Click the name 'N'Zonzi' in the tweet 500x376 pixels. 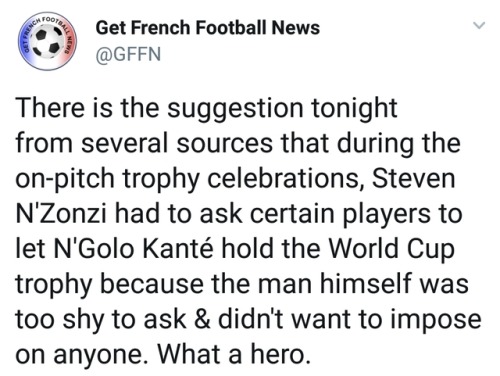[61, 214]
